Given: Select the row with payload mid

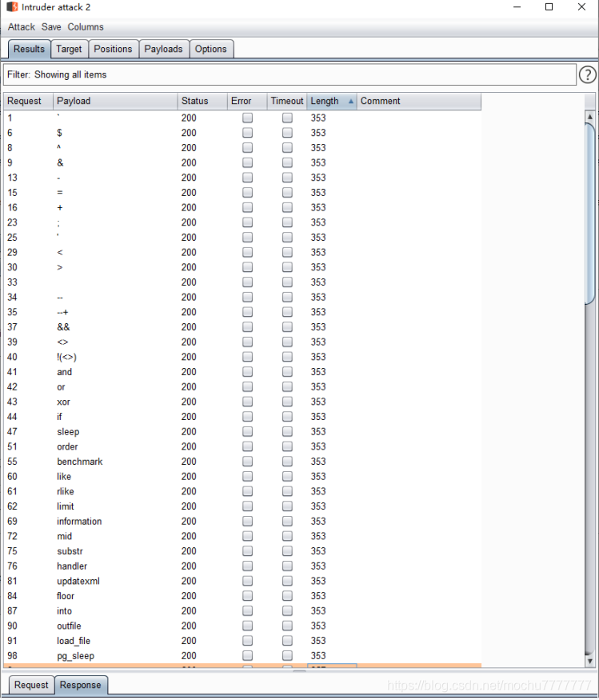Looking at the screenshot, I should coord(242,536).
